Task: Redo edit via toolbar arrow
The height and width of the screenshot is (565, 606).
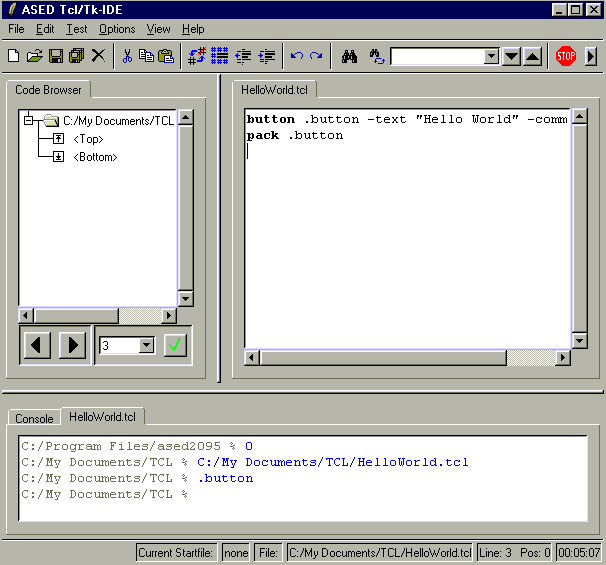Action: point(316,56)
